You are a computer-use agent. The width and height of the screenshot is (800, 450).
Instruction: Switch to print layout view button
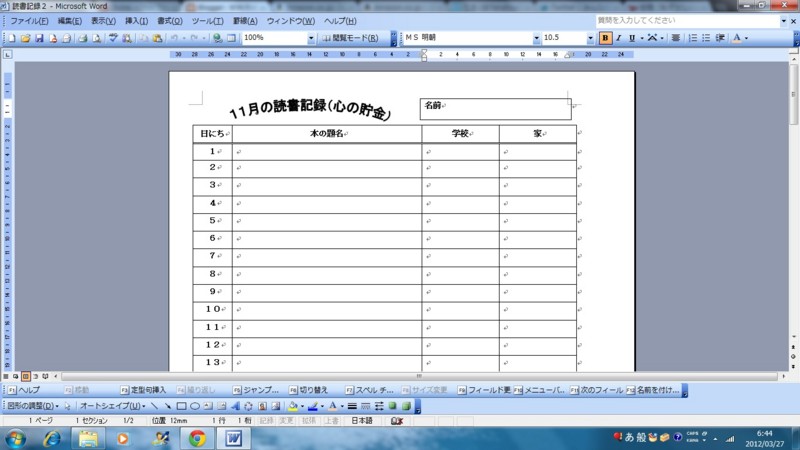[x=26, y=377]
